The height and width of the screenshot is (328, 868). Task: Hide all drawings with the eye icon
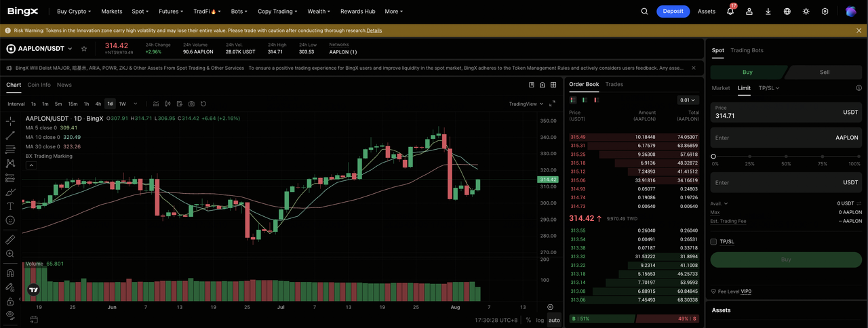pos(10,315)
